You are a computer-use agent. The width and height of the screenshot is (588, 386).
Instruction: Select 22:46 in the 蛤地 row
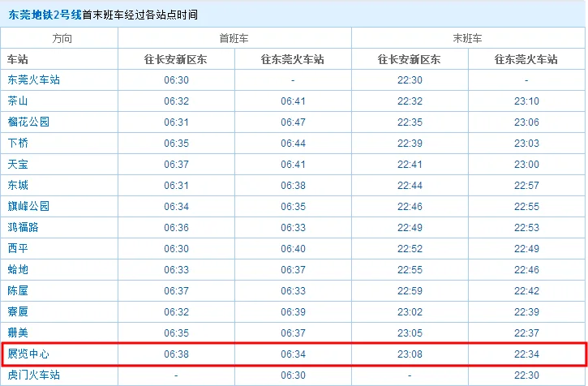[526, 270]
